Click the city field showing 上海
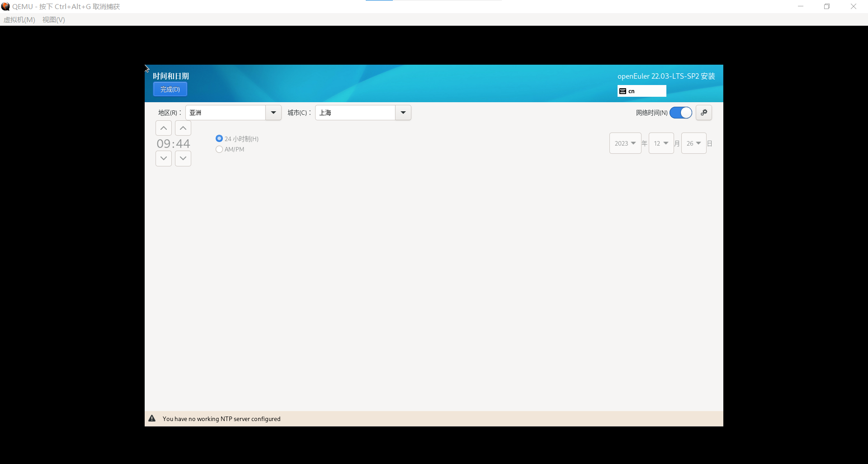868x464 pixels. point(355,113)
